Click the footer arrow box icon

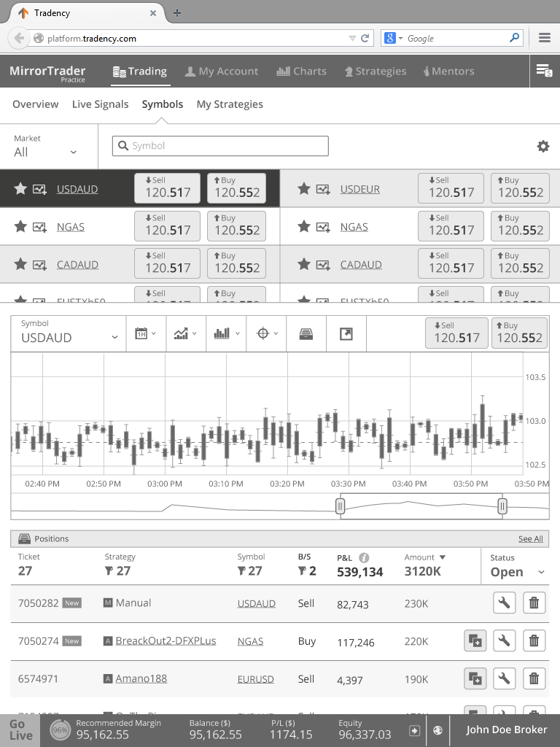[x=414, y=730]
